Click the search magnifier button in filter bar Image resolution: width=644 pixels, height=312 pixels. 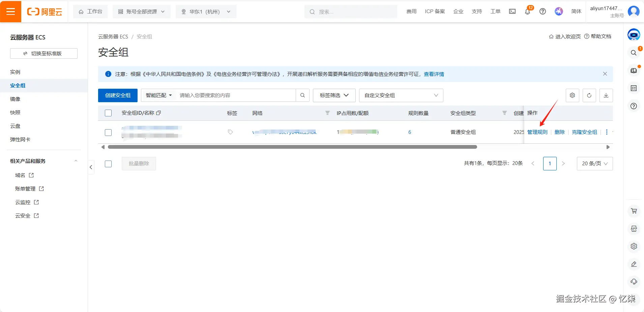(x=302, y=95)
